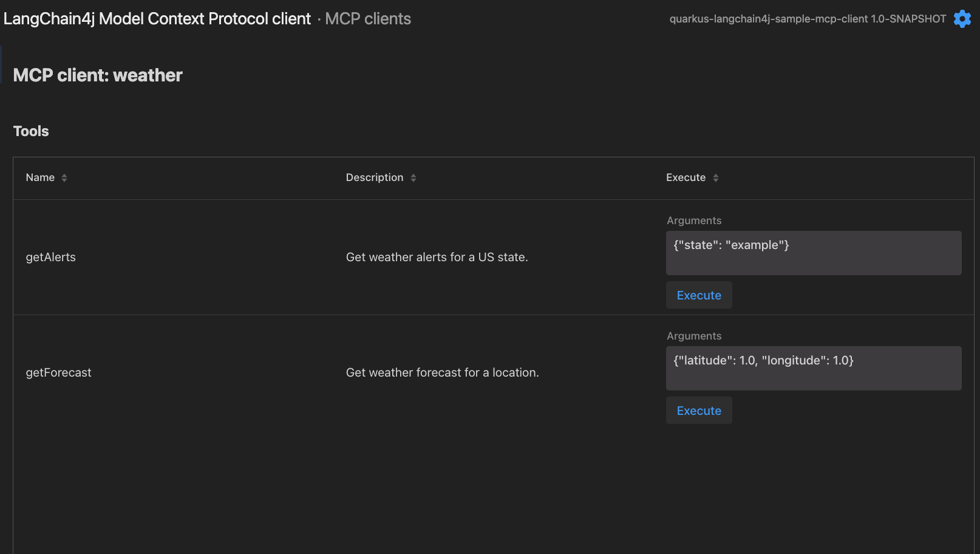Image resolution: width=980 pixels, height=554 pixels.
Task: Click the Name column header
Action: click(40, 177)
